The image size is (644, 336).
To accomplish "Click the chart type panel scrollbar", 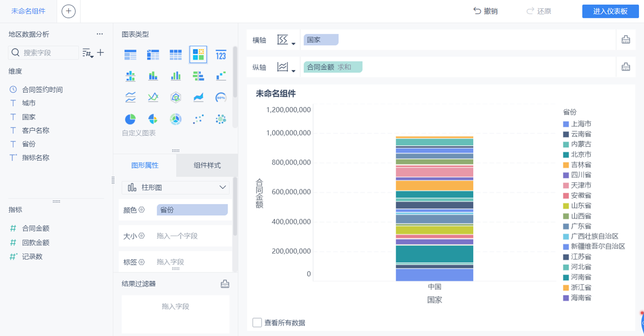I will pos(235,72).
